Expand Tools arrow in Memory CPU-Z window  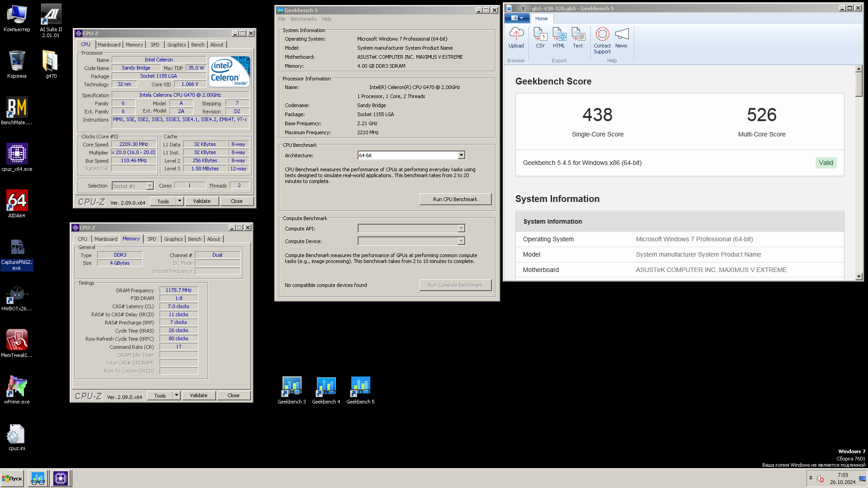(x=176, y=395)
